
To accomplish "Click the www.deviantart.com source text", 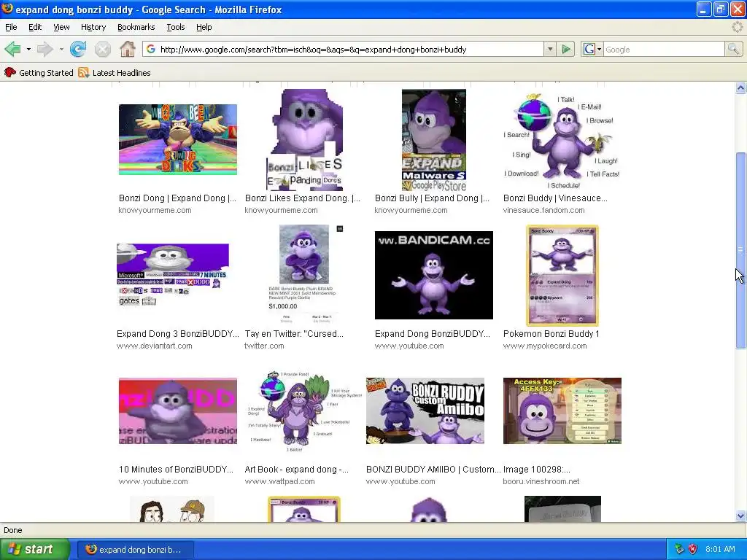I will tap(155, 346).
